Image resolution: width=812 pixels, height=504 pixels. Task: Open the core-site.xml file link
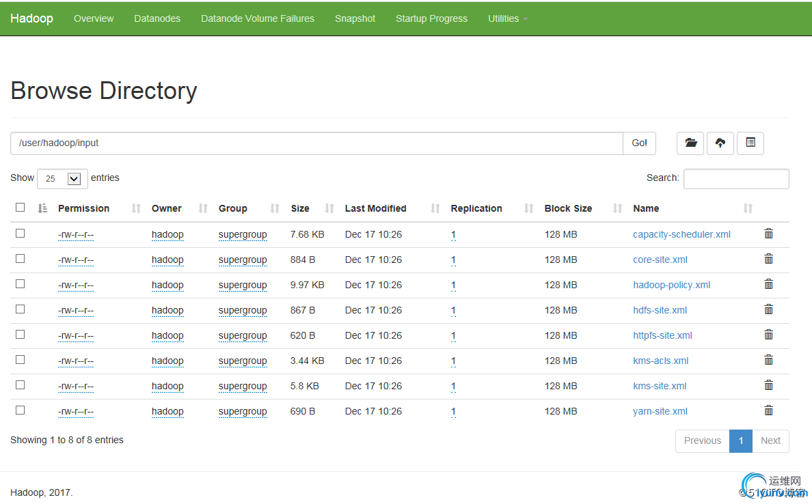[x=660, y=260]
